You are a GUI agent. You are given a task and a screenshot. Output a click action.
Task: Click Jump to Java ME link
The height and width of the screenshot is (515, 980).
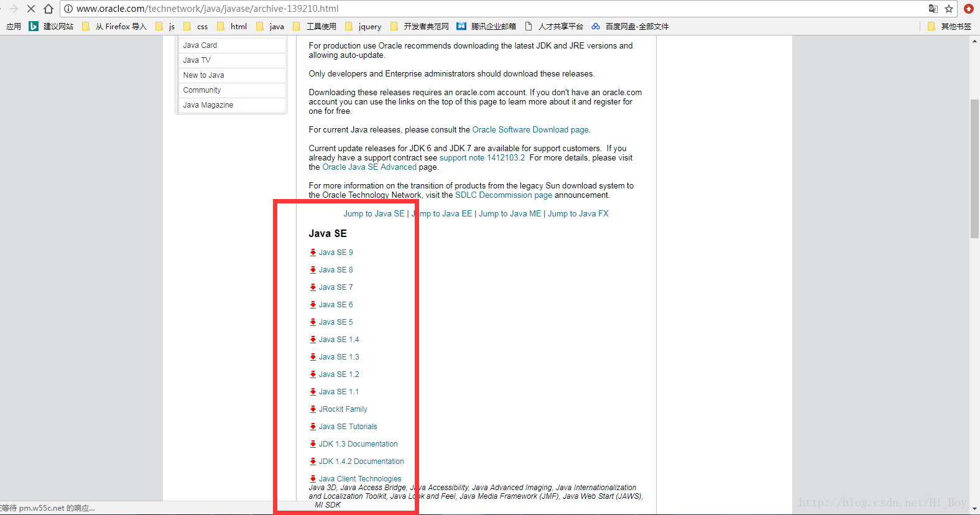pyautogui.click(x=510, y=214)
